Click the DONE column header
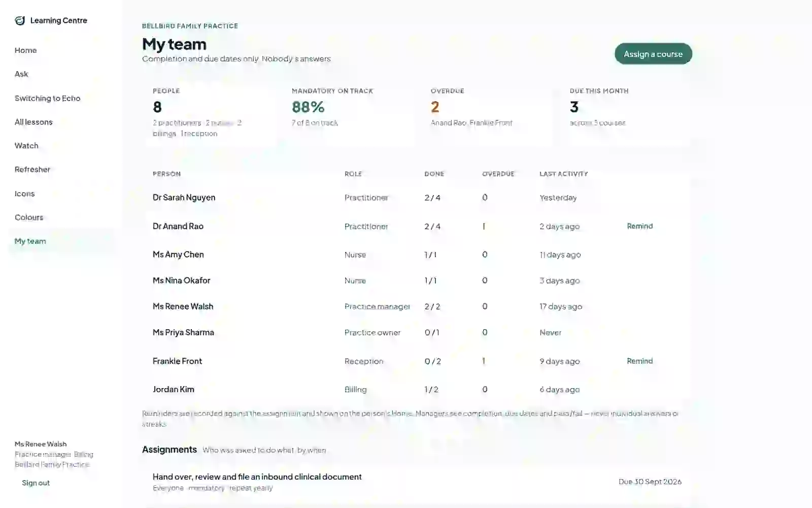The width and height of the screenshot is (812, 508). 434,174
